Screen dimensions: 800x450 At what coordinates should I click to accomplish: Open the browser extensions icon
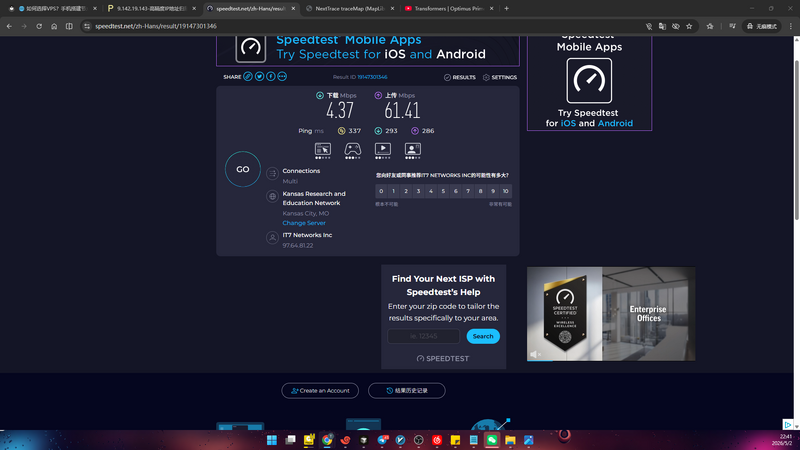pyautogui.click(x=710, y=26)
